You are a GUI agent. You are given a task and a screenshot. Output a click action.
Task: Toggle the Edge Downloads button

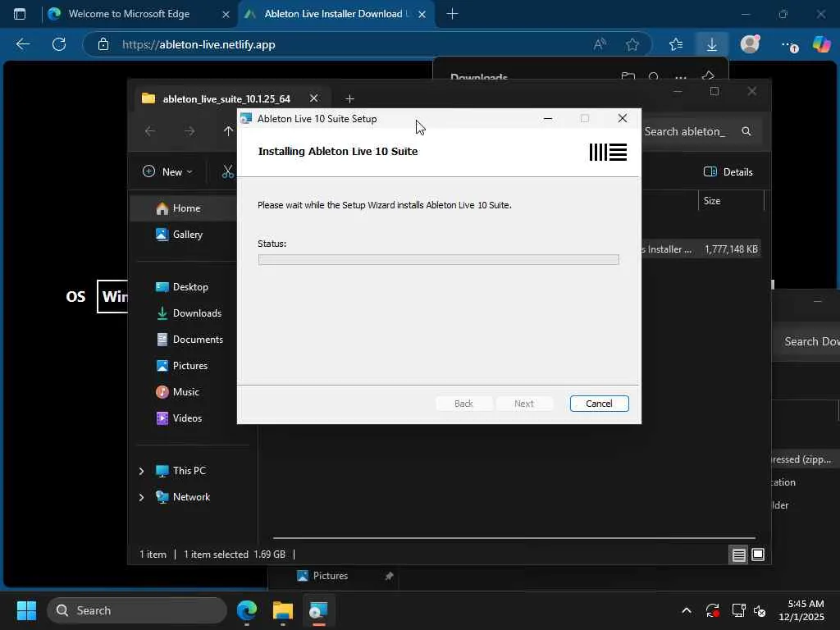point(711,44)
